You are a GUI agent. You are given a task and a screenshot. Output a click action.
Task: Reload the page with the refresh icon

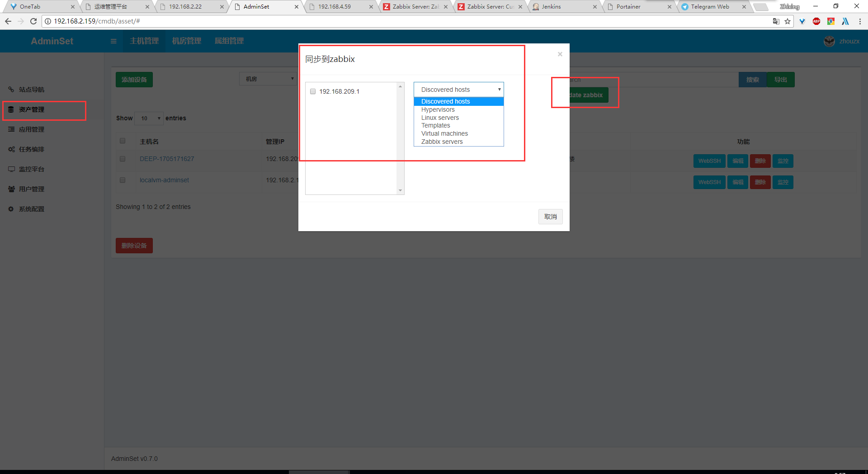point(33,21)
